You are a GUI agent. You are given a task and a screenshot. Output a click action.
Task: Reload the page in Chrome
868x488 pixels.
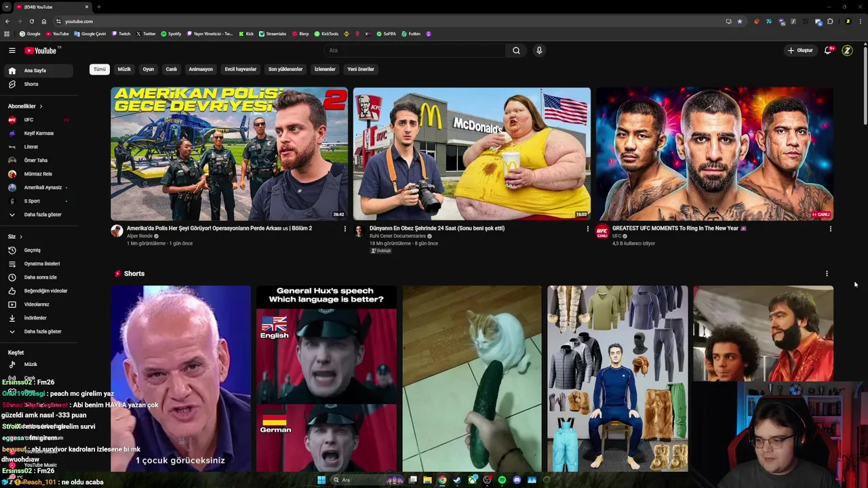pyautogui.click(x=31, y=21)
